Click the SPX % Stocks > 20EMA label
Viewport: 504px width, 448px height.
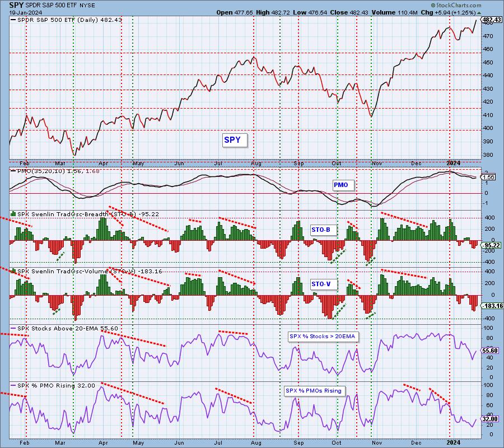pyautogui.click(x=323, y=337)
